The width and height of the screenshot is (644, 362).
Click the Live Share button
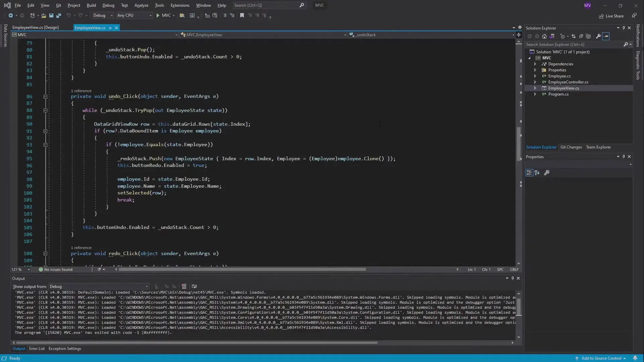[x=611, y=16]
